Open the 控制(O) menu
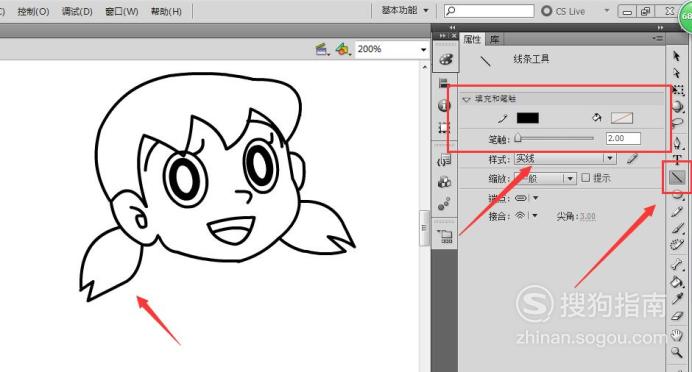Screen dimensions: 692x372 click(x=33, y=11)
